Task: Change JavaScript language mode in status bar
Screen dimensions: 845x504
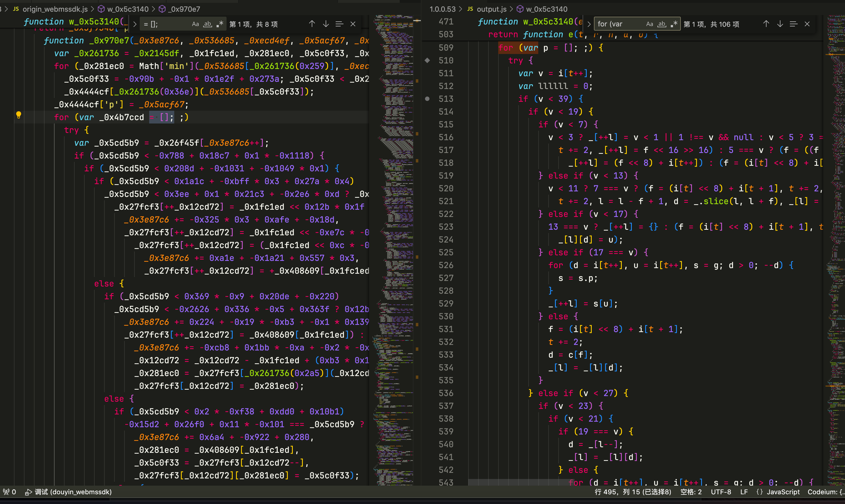Action: 783,492
